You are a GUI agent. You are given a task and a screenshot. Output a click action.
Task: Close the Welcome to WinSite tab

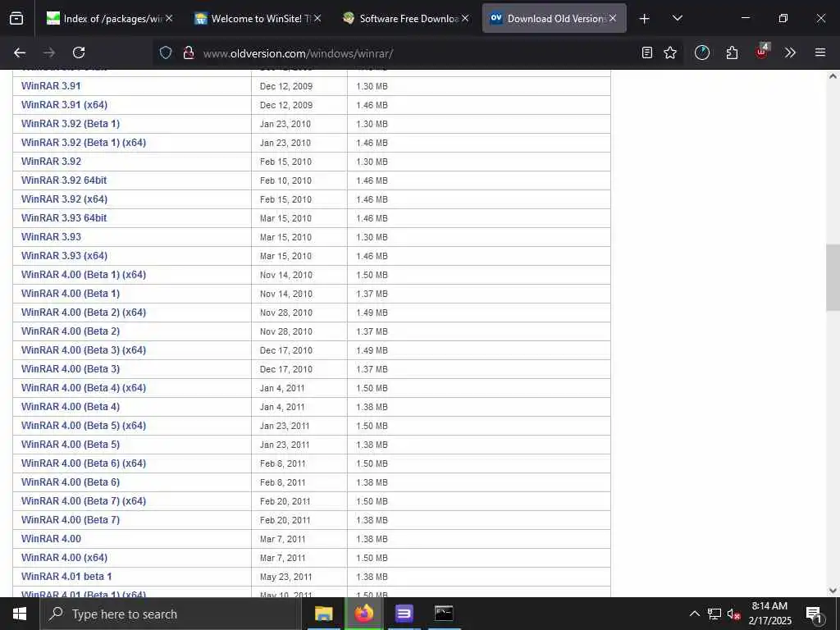tap(317, 18)
